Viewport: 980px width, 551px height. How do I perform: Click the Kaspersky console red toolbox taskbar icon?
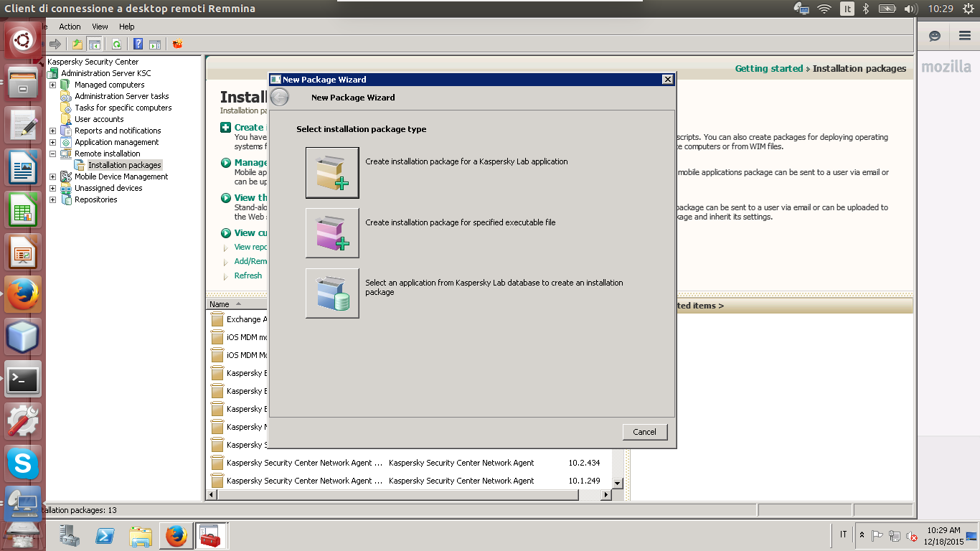[x=211, y=536]
